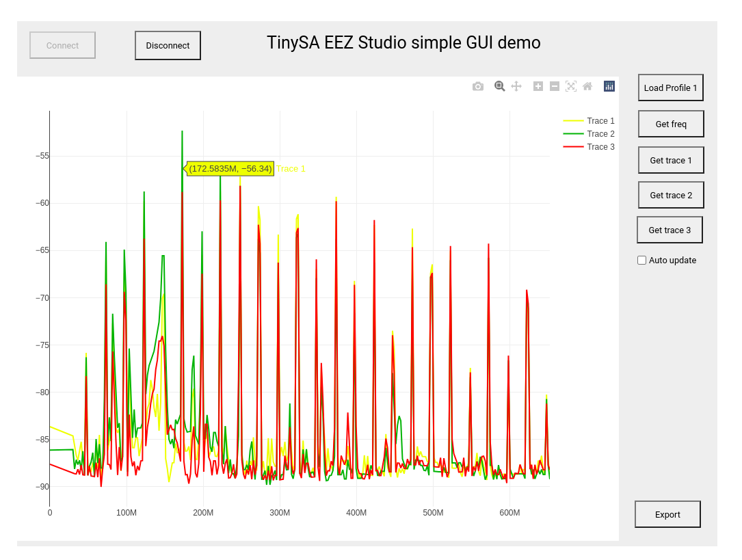Click the Plotly logo icon

click(x=609, y=86)
